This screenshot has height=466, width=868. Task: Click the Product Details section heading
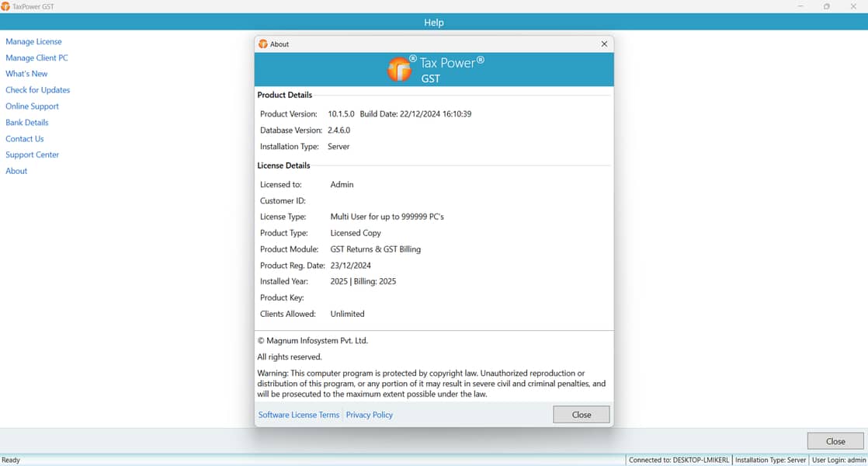tap(284, 96)
